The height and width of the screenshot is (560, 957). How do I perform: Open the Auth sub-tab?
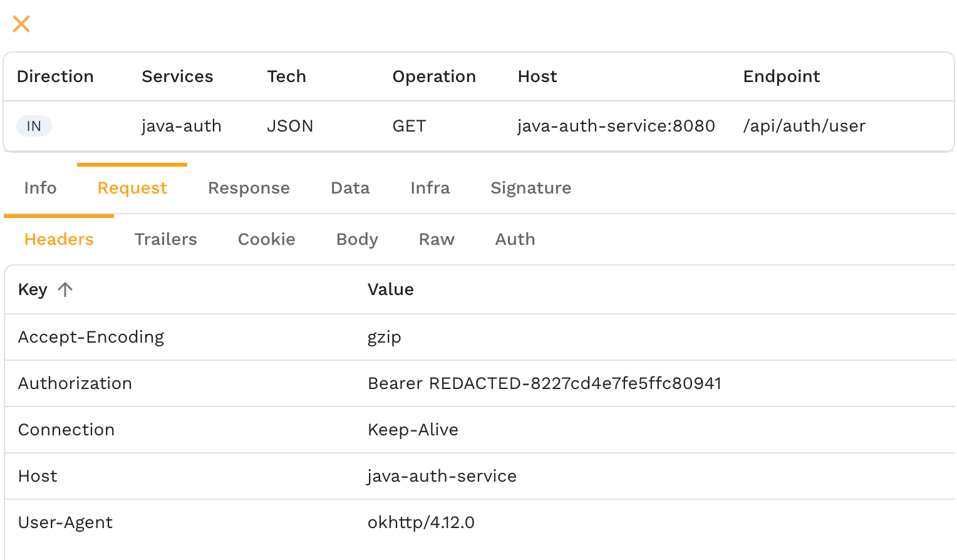coord(515,239)
